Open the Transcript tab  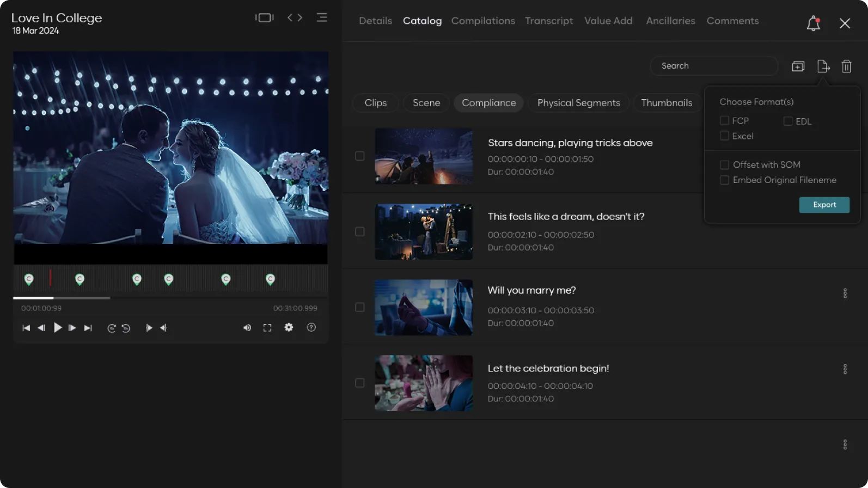click(x=549, y=21)
